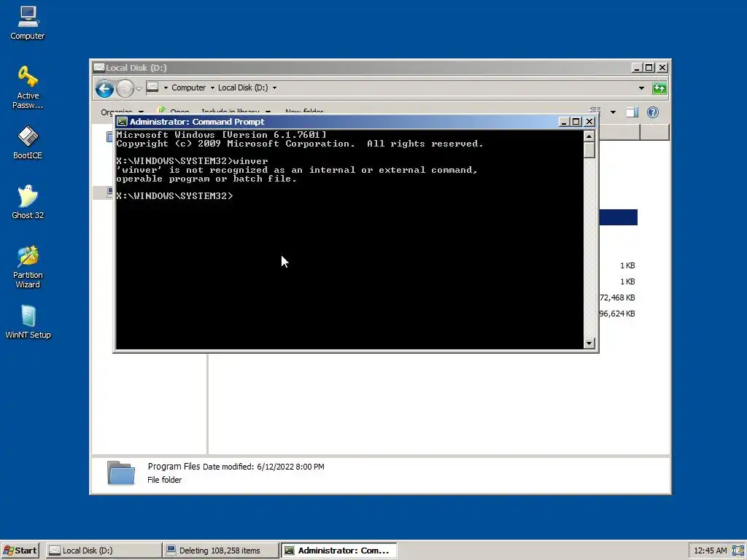Switch to Administrator Command Prompt taskbar button
This screenshot has width=747, height=560.
(x=338, y=551)
